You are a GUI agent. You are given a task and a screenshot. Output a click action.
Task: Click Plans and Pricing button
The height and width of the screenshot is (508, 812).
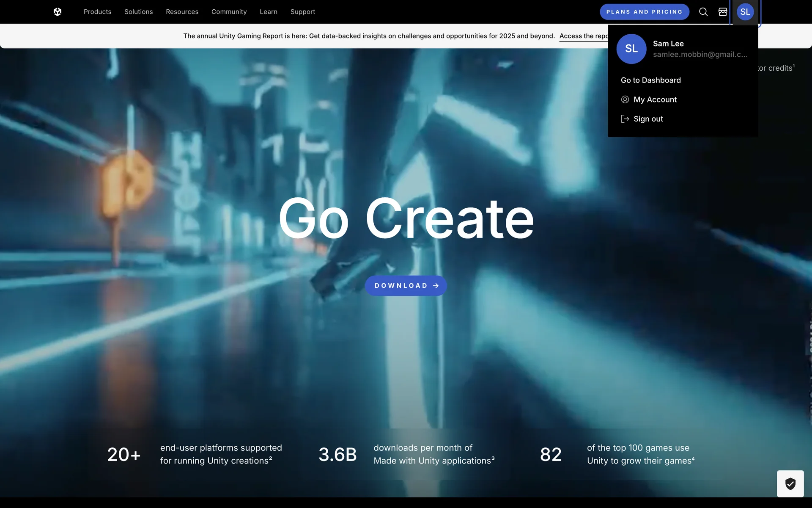point(644,12)
